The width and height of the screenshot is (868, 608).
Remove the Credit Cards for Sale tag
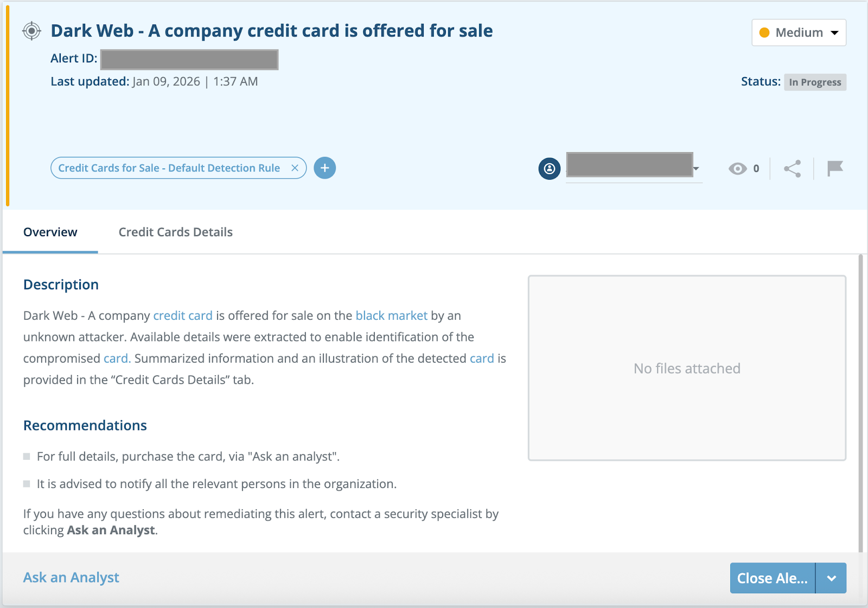tap(295, 168)
